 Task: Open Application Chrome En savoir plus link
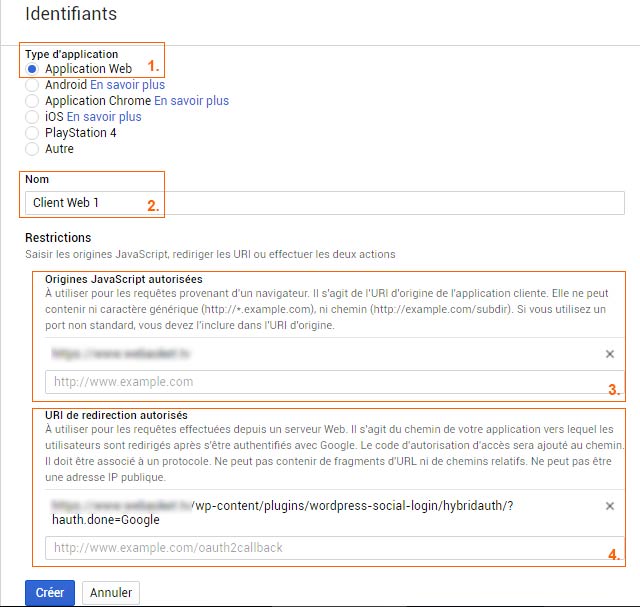point(191,101)
